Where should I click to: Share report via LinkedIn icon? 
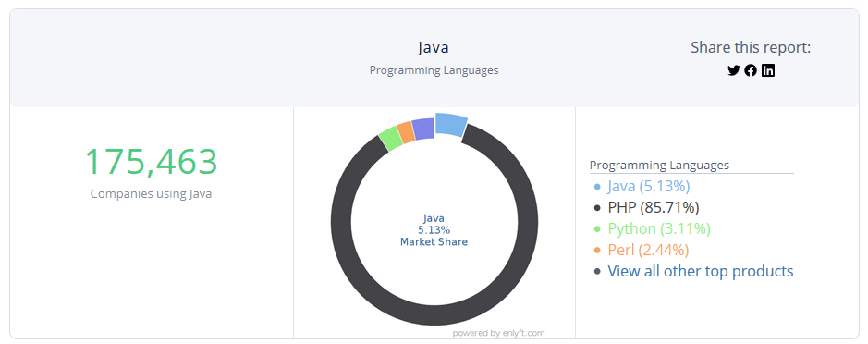[x=768, y=70]
